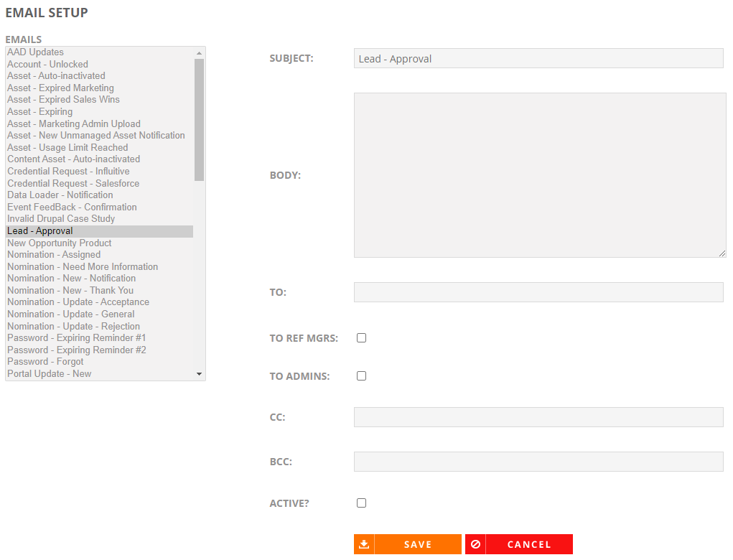Select New Opportunity Product email
Viewport: 733px width, 560px height.
coord(100,243)
